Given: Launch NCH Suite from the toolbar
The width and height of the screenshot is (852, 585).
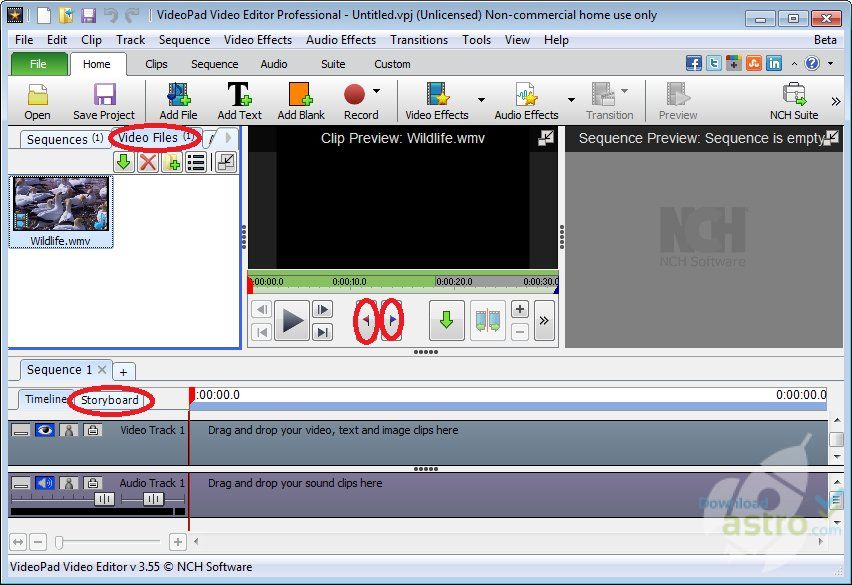Looking at the screenshot, I should click(x=794, y=101).
